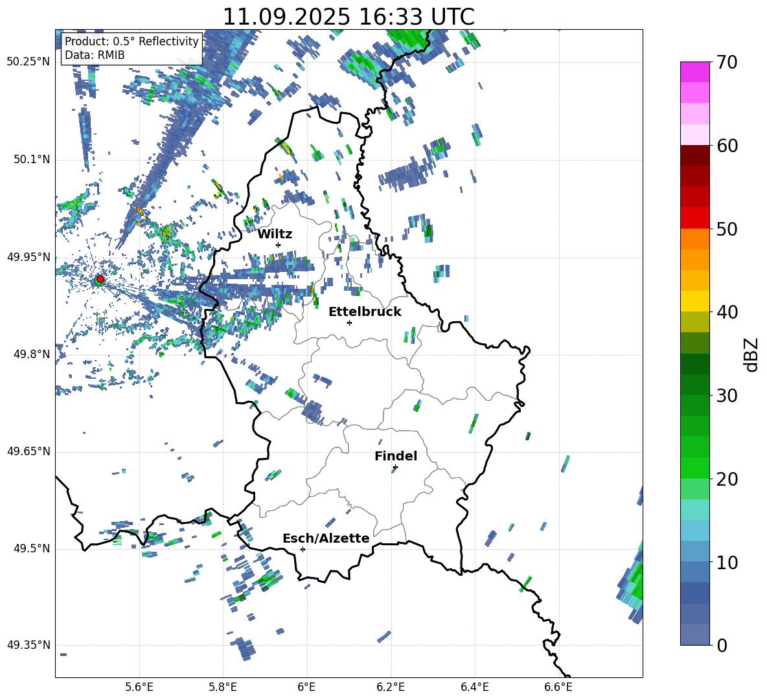Image resolution: width=767 pixels, height=700 pixels.
Task: Click the 6°E longitude tick label
Action: 306,687
